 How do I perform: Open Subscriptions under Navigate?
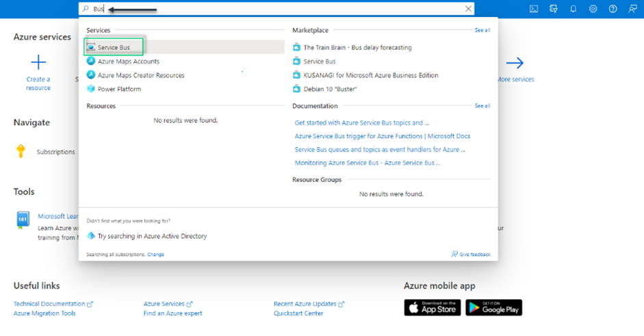click(56, 152)
